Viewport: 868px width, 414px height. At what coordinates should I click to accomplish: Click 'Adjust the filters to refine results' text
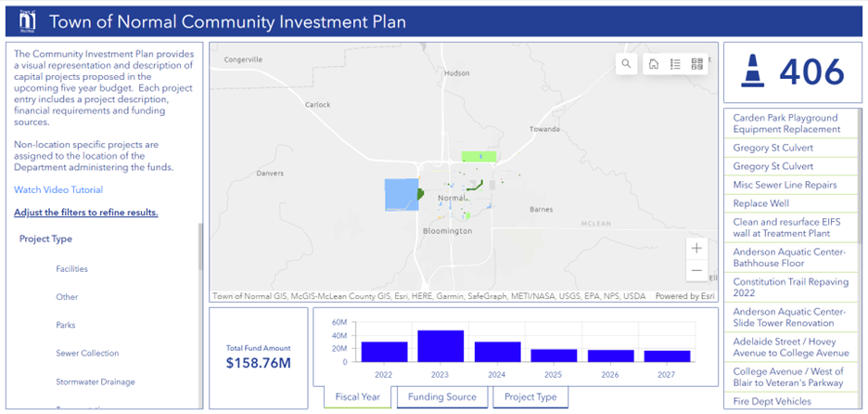click(86, 213)
